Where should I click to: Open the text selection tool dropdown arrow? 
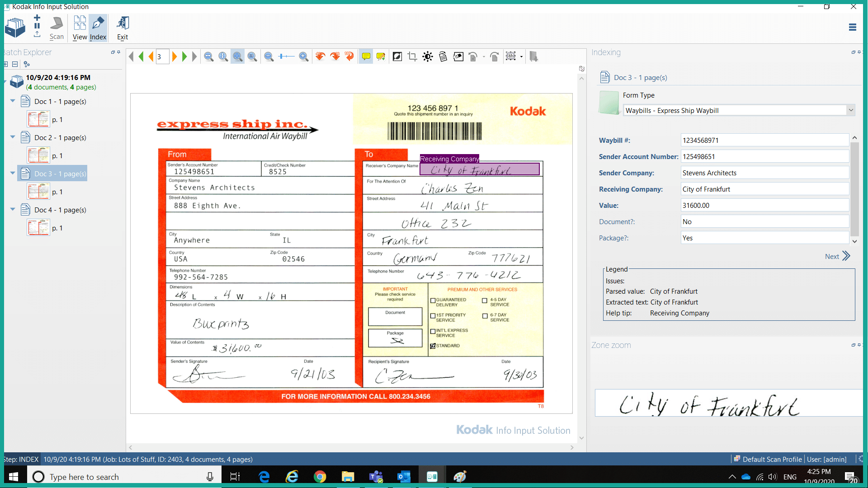tap(521, 56)
